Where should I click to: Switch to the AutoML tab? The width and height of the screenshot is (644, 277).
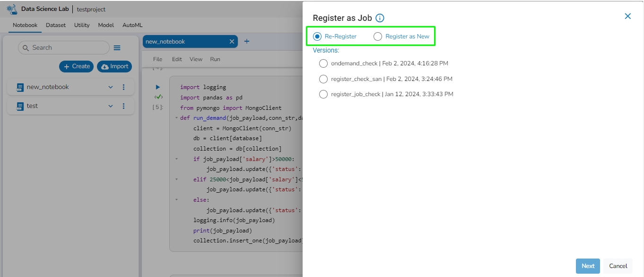[x=132, y=25]
